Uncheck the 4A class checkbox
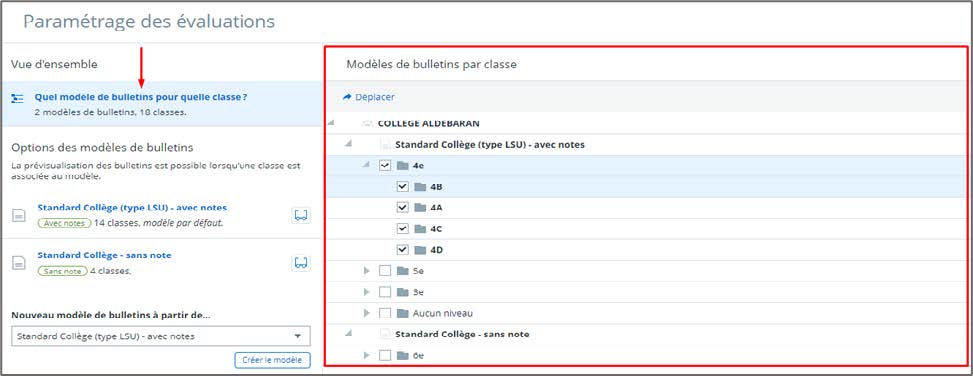This screenshot has height=376, width=973. 403,208
